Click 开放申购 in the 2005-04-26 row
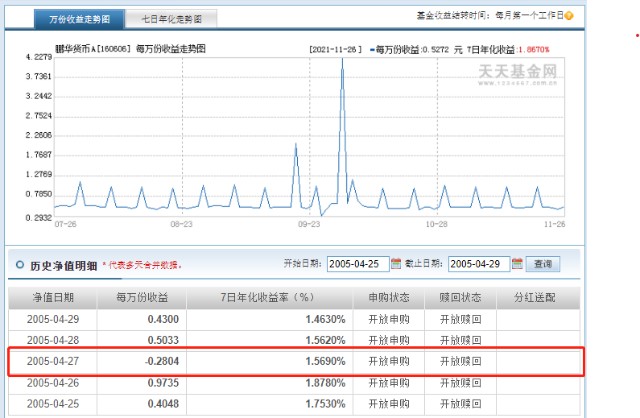The image size is (640, 418). (x=389, y=383)
